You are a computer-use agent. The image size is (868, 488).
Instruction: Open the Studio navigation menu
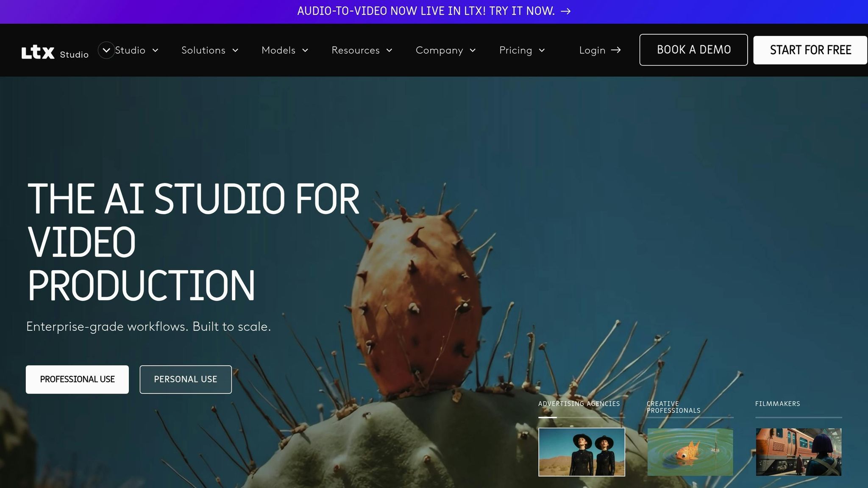[x=130, y=50]
